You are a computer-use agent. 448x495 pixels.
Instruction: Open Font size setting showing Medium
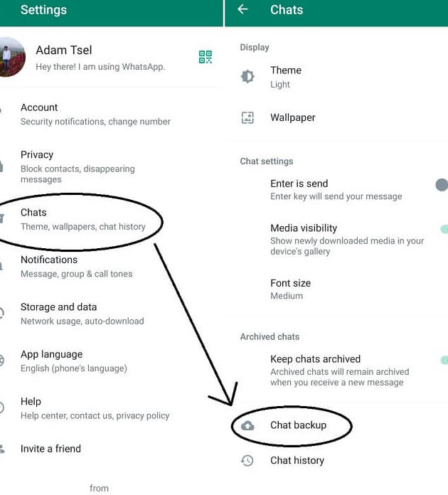tap(336, 289)
